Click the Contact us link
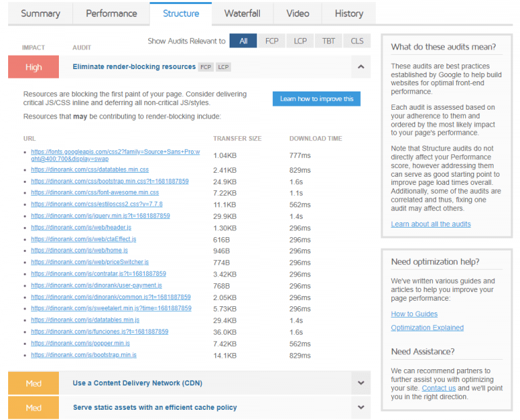This screenshot has width=520, height=420. [x=439, y=388]
